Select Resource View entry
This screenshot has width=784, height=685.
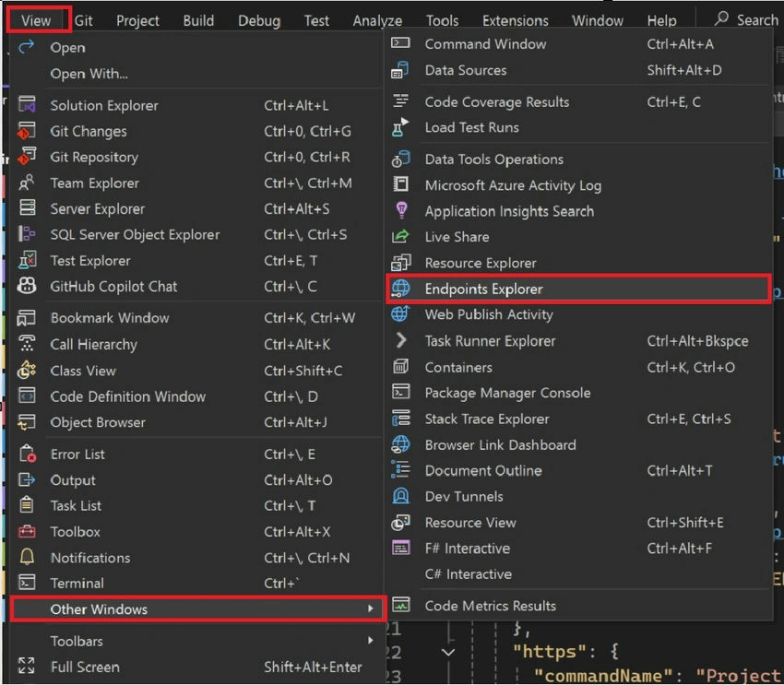(578, 522)
